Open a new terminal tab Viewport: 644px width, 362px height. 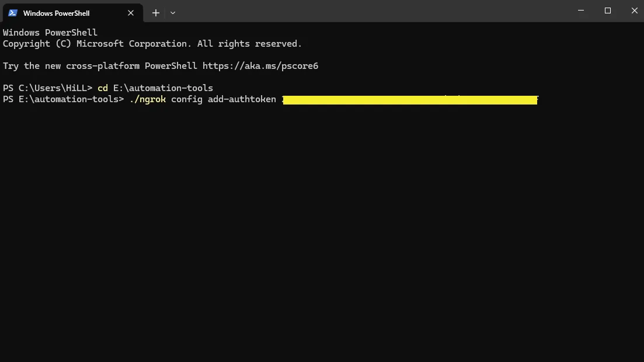point(155,12)
